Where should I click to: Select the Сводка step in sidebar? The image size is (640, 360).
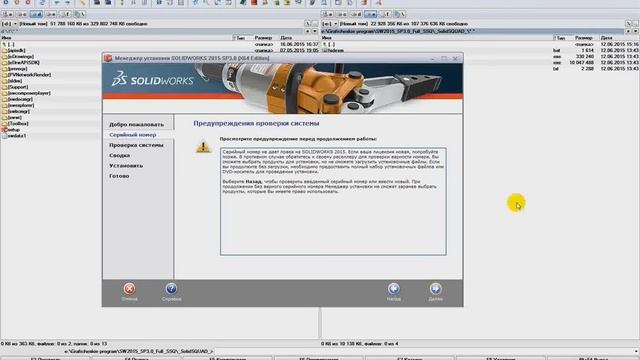(x=120, y=156)
